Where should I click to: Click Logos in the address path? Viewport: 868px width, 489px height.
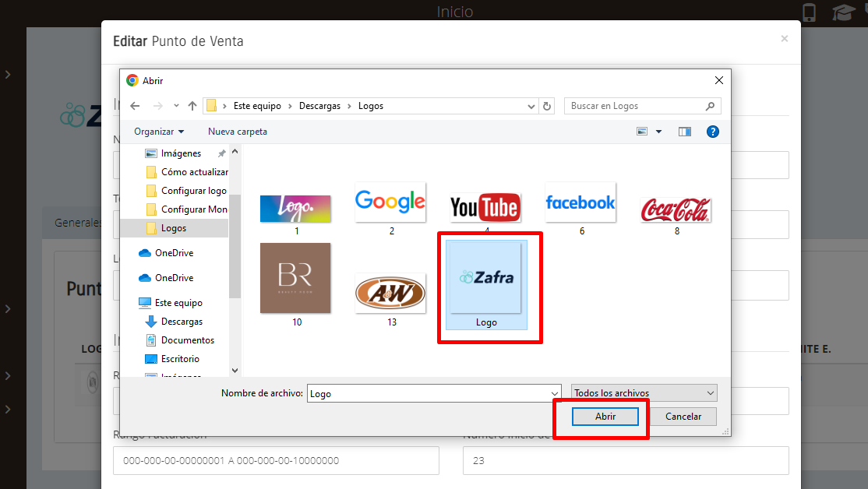click(x=370, y=106)
